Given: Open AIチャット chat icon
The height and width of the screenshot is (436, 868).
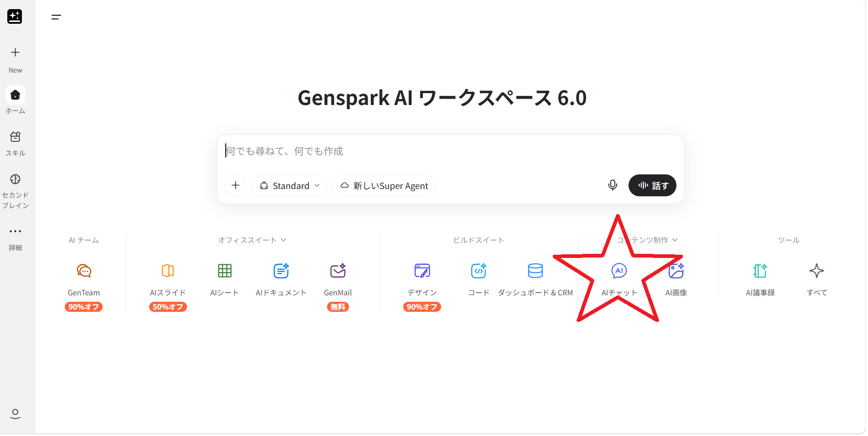Looking at the screenshot, I should (619, 271).
